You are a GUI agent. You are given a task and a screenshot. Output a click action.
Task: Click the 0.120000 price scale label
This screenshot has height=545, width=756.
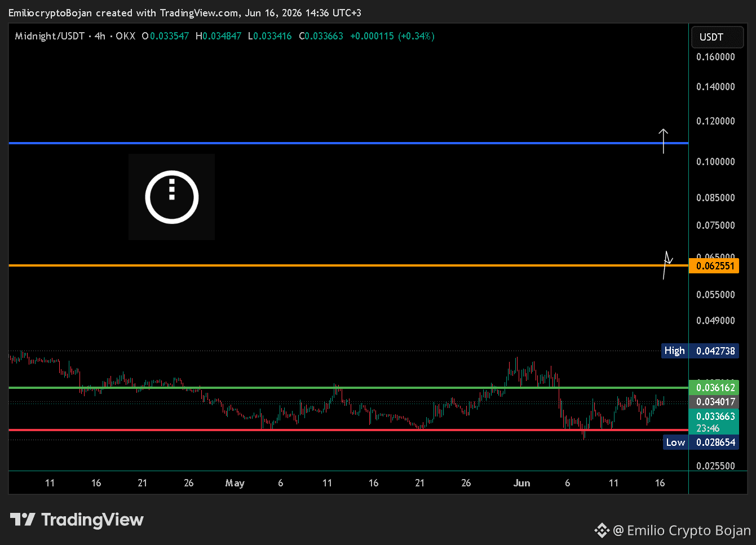[715, 121]
